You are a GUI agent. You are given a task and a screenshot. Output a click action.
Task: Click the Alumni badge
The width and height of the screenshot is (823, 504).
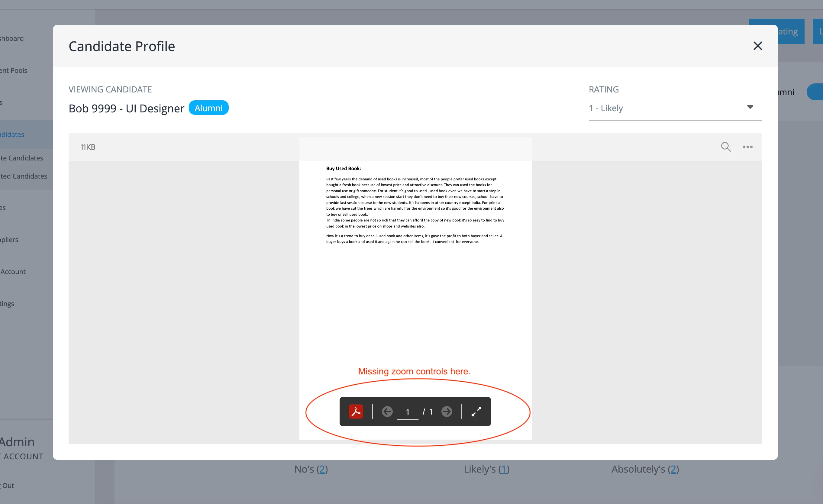[x=208, y=108]
